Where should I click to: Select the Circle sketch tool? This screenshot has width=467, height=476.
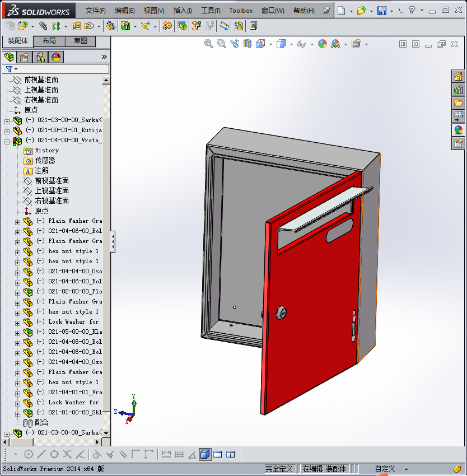pos(28,454)
